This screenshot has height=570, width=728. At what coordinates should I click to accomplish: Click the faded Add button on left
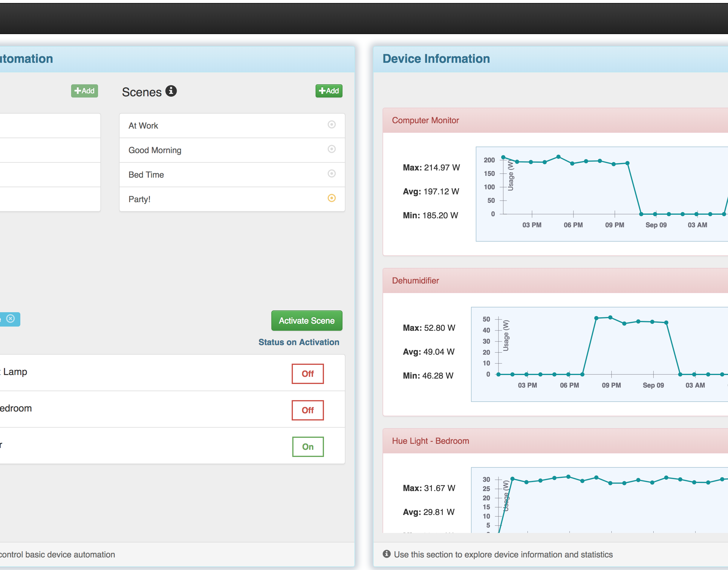pos(84,91)
